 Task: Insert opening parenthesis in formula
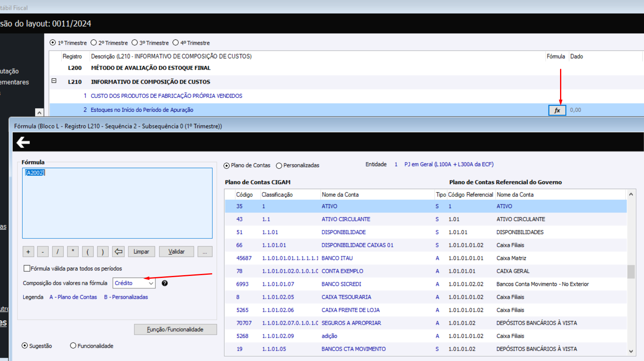click(x=88, y=252)
